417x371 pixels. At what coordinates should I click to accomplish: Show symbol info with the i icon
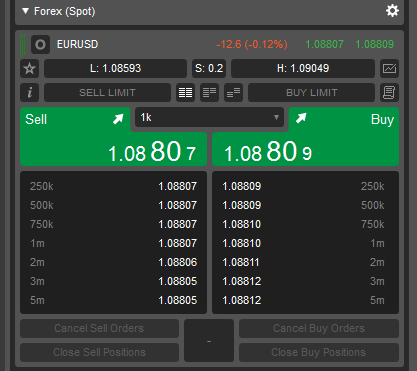point(30,92)
